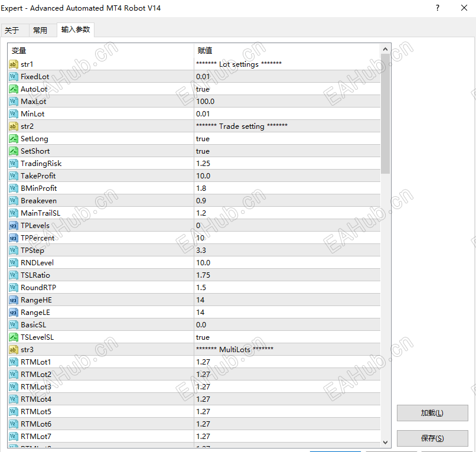
Task: Click the 123 icon beside TPPercent
Action: [x=13, y=238]
